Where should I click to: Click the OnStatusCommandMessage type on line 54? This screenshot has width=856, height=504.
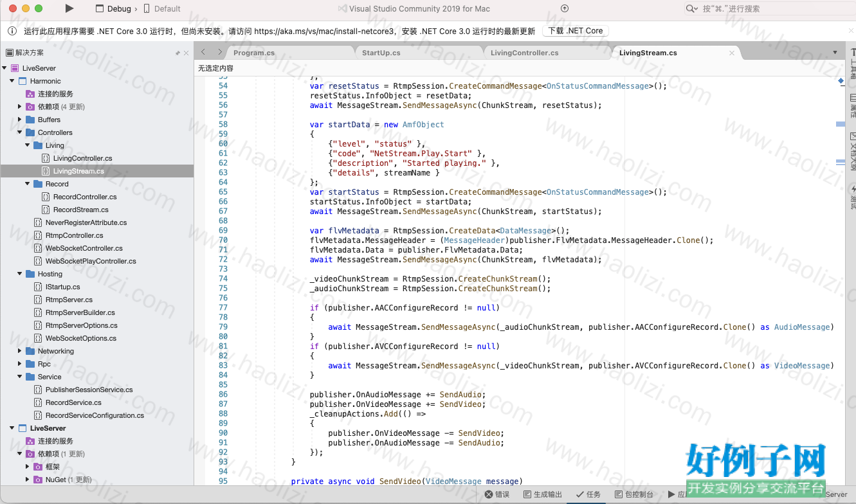coord(599,86)
